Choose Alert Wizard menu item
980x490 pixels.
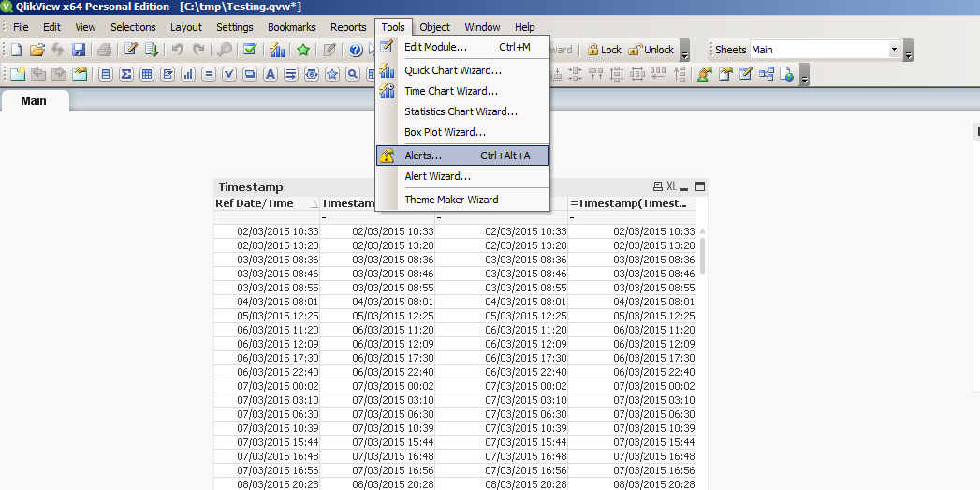[462, 176]
